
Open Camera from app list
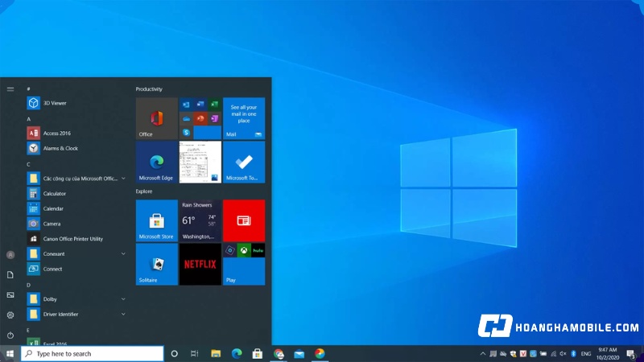pyautogui.click(x=76, y=224)
